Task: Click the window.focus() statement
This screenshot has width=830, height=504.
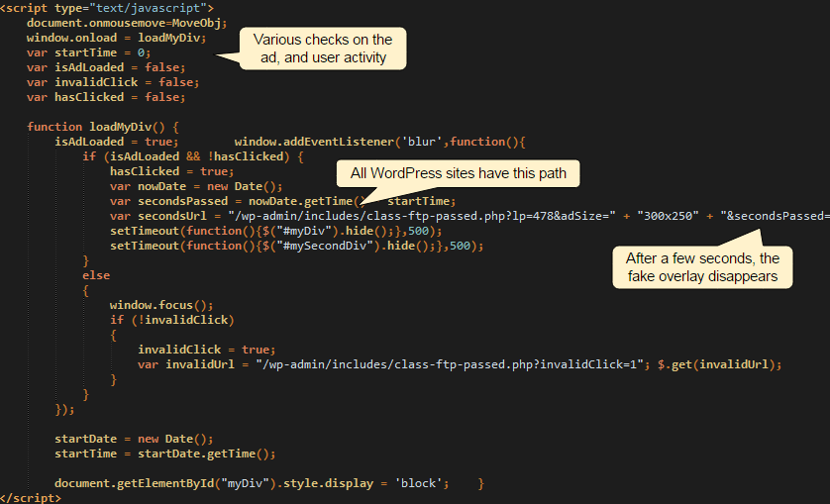Action: tap(161, 305)
